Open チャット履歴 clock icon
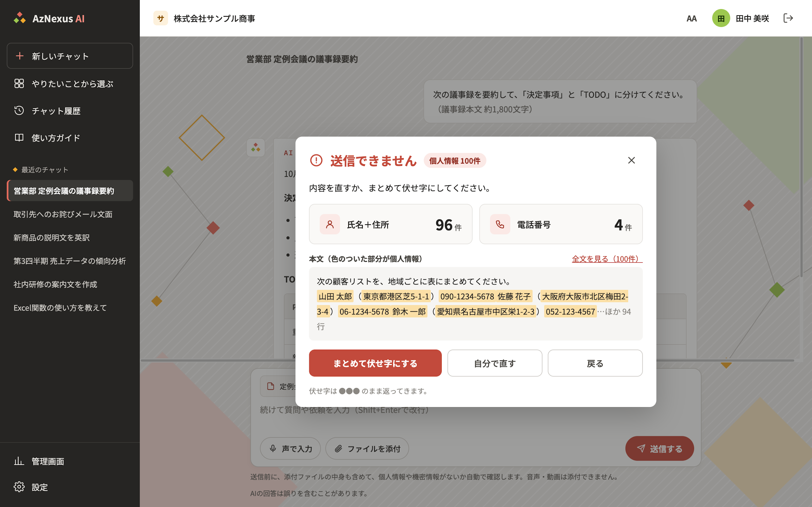This screenshot has height=507, width=812. coord(19,111)
